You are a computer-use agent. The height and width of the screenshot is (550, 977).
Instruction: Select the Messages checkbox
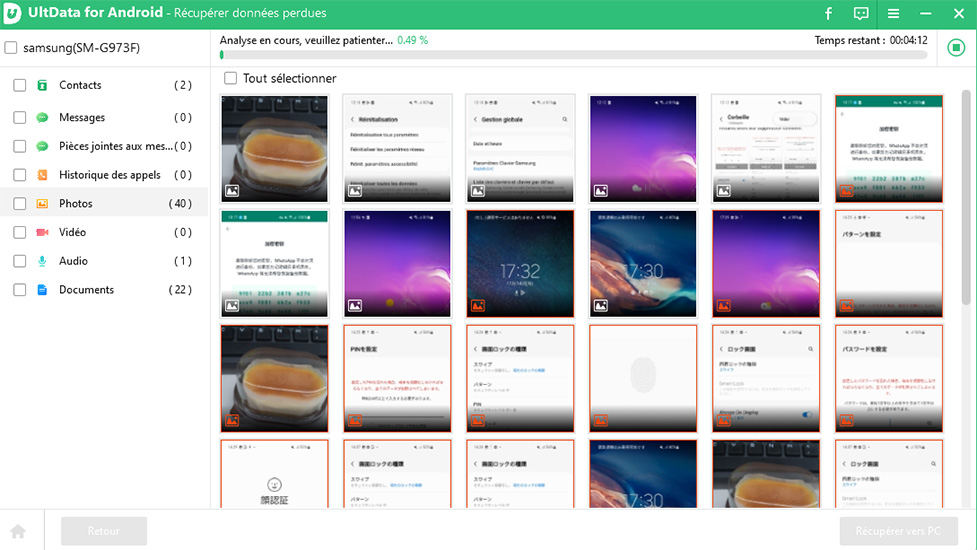click(x=20, y=118)
